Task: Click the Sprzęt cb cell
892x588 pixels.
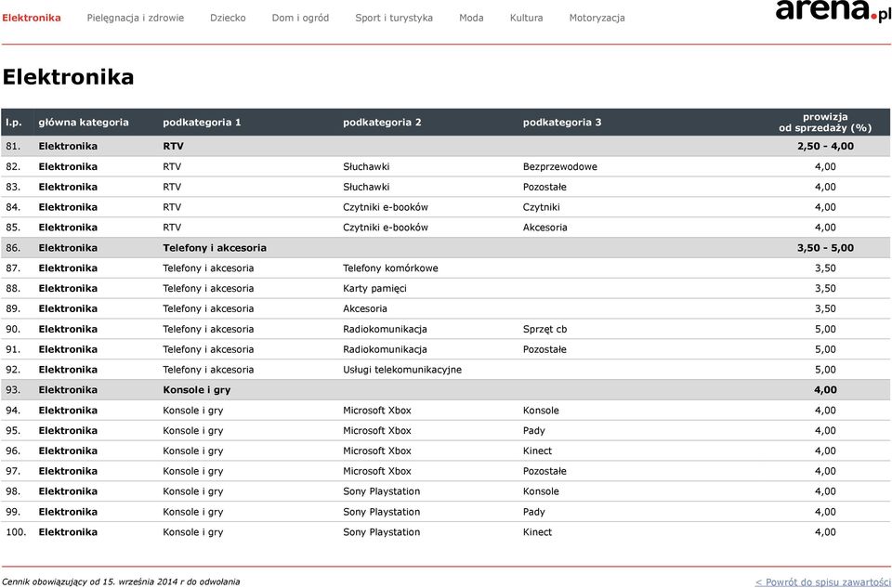Action: (x=544, y=329)
